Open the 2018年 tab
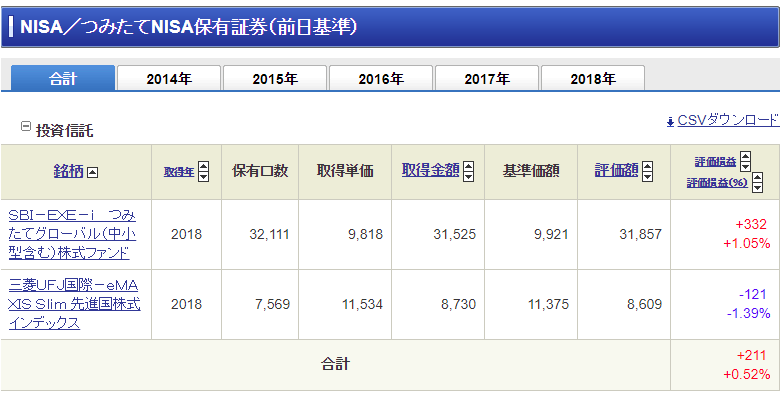Screen dimensions: 783x393 coord(593,78)
